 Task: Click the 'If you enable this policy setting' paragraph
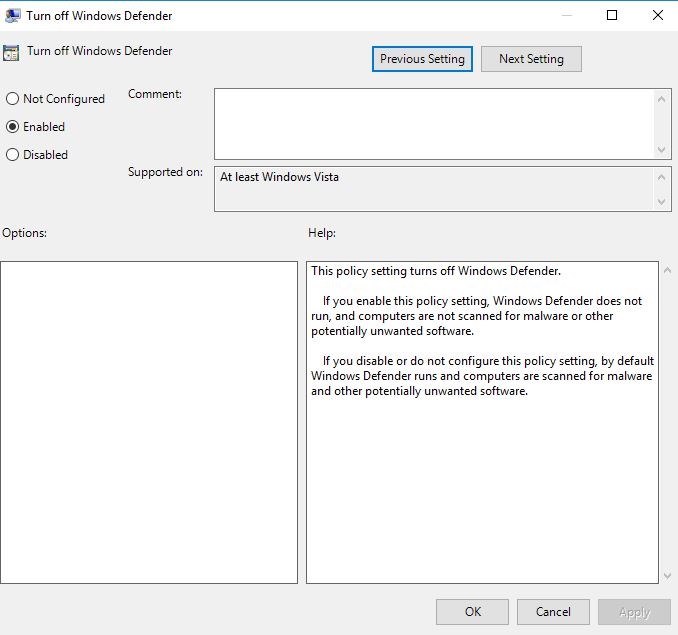click(x=477, y=316)
